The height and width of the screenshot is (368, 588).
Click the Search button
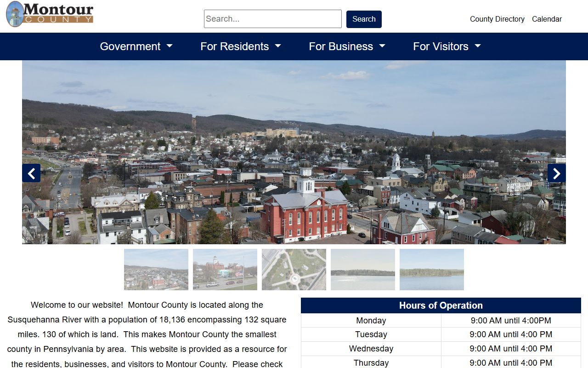click(364, 19)
